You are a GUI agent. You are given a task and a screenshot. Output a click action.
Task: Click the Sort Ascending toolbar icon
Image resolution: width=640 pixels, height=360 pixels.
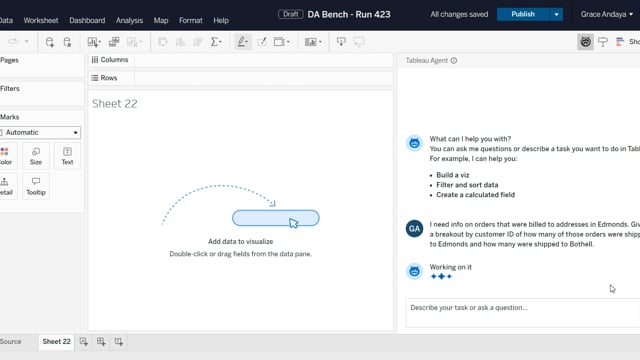[180, 42]
